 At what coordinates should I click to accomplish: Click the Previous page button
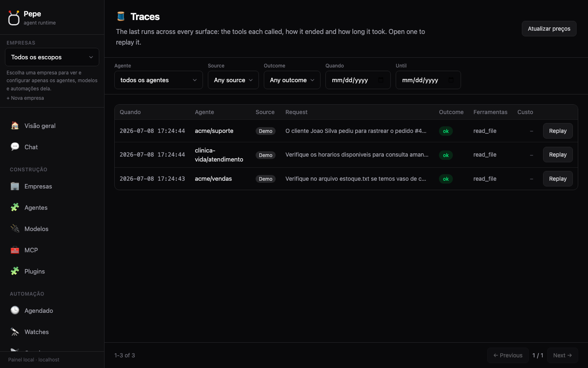click(x=508, y=355)
